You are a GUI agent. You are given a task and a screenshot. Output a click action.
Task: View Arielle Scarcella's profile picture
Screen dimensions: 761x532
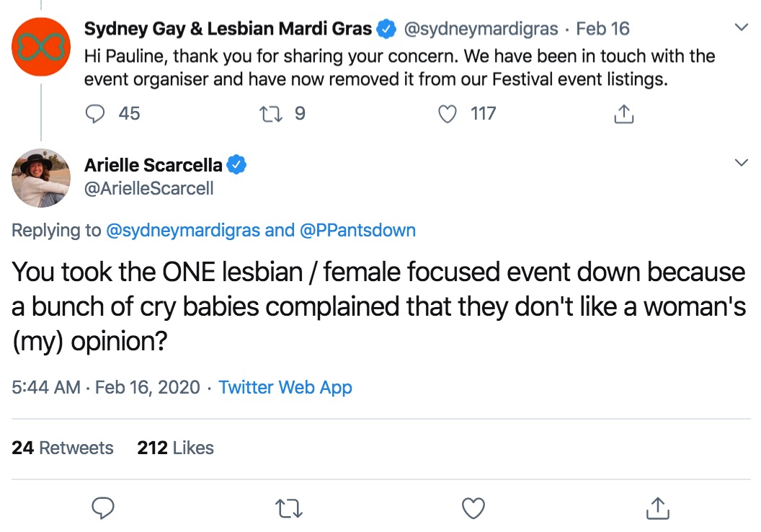click(x=41, y=178)
